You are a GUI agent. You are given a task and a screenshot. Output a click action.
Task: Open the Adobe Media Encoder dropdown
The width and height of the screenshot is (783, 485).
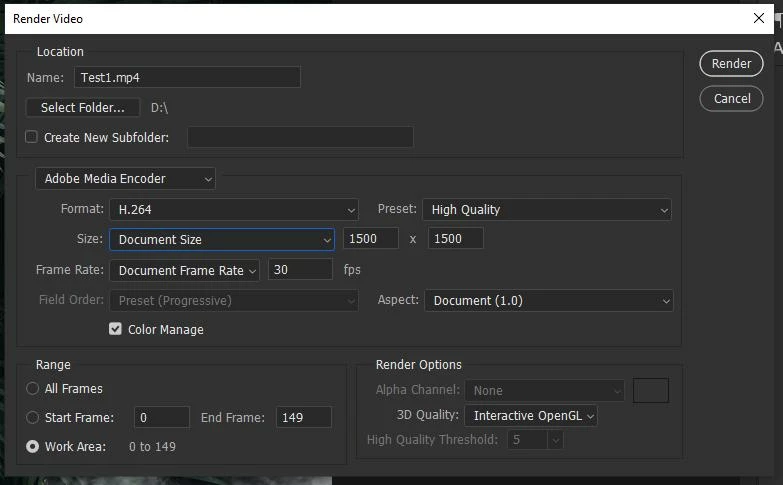coord(125,178)
